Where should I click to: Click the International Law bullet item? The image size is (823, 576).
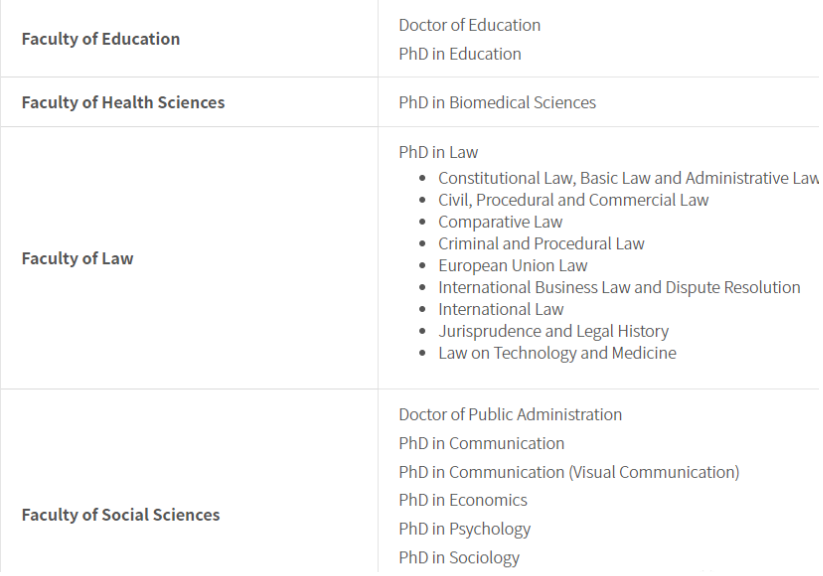tap(500, 309)
